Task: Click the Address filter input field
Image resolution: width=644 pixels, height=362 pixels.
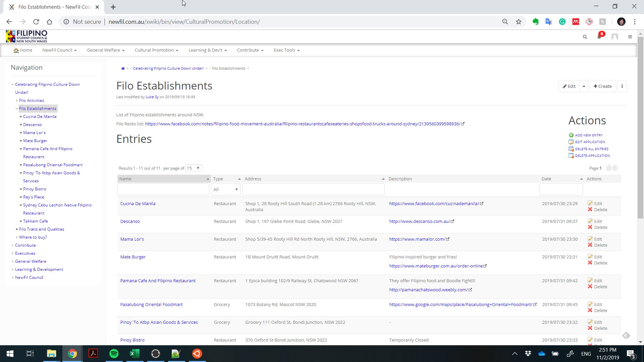Action: click(314, 189)
